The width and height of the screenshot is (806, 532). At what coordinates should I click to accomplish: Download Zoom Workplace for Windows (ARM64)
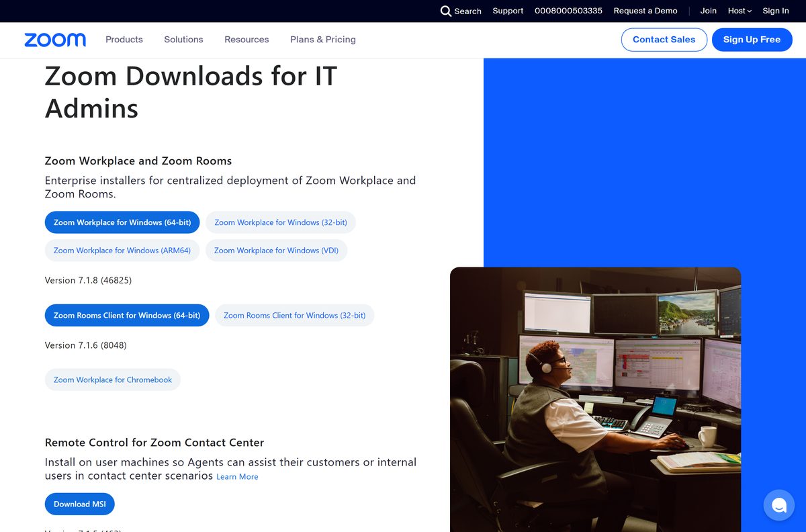pos(122,251)
